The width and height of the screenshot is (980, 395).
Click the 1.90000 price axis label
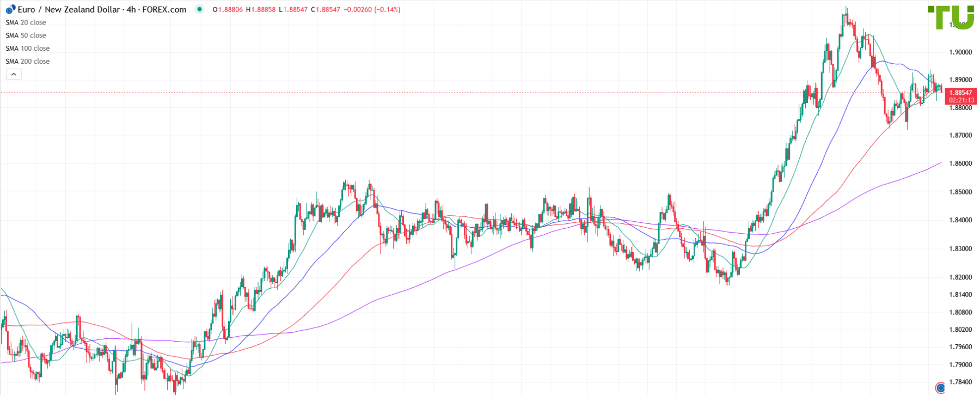click(960, 52)
